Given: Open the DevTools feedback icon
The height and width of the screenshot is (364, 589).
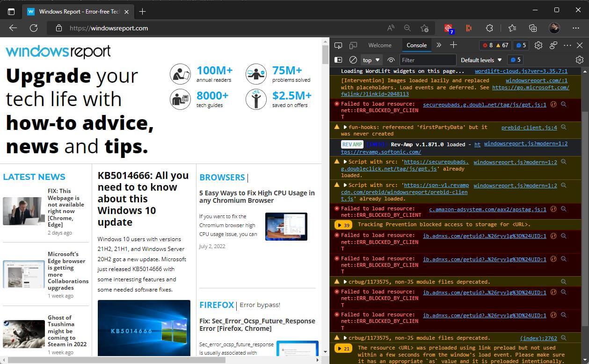Looking at the screenshot, I should pos(553,45).
